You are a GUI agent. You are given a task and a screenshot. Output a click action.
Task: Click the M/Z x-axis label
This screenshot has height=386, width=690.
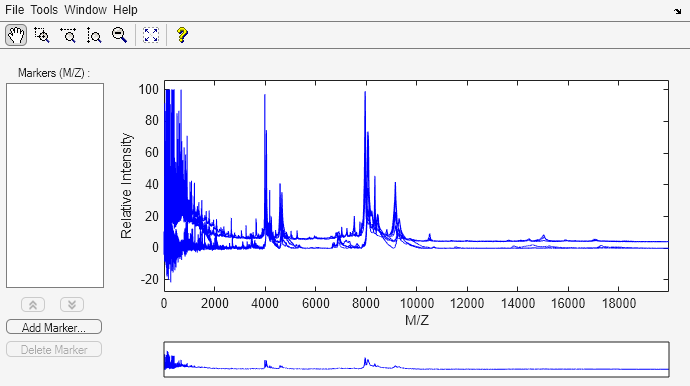pyautogui.click(x=416, y=320)
